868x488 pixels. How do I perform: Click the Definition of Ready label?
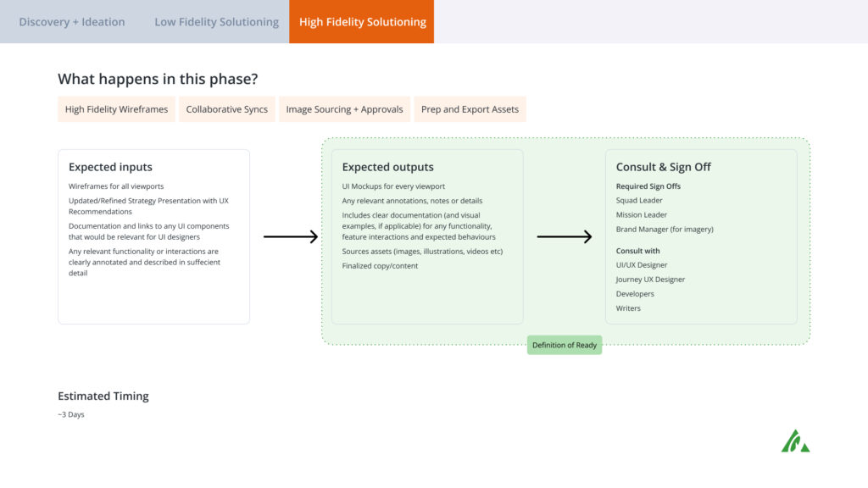[564, 345]
